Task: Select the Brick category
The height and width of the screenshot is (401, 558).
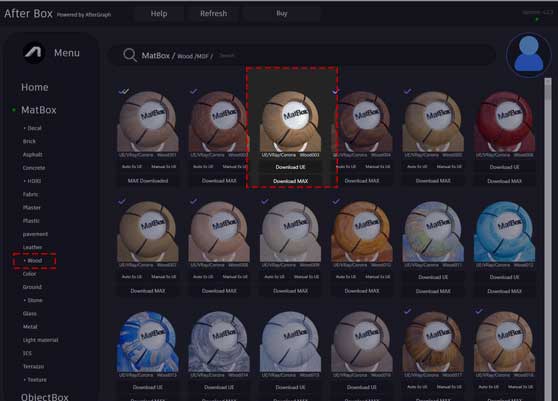Action: click(29, 141)
